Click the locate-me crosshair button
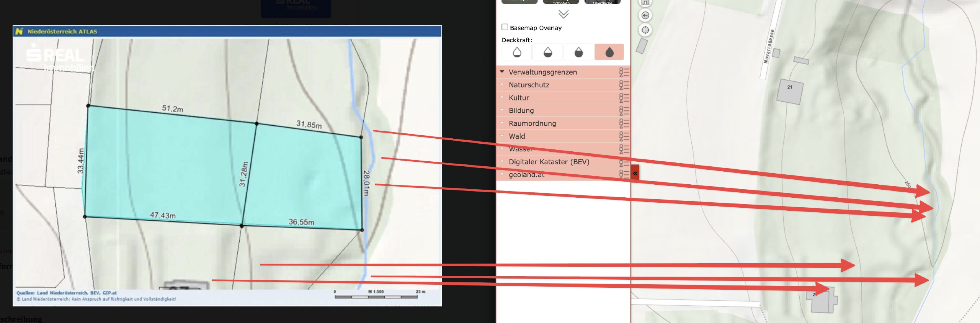 (645, 30)
